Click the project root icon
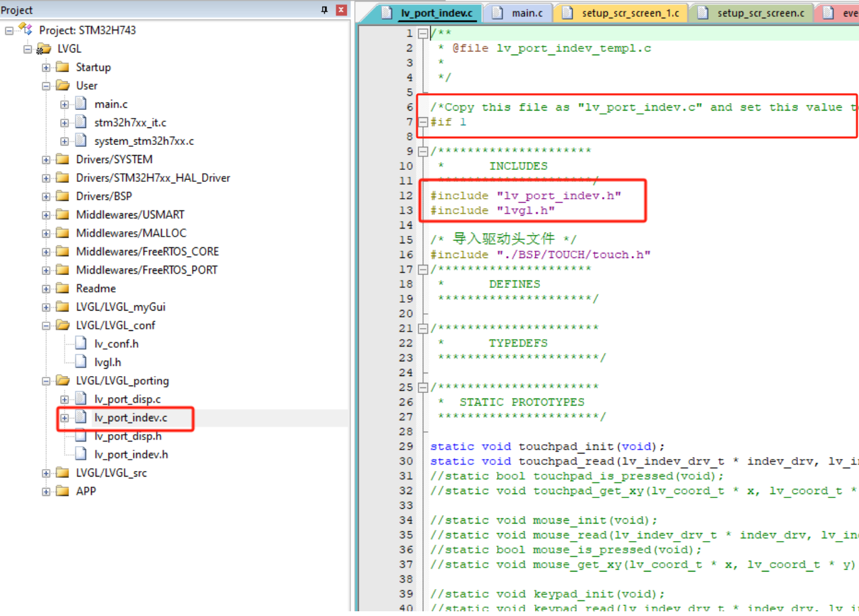 [x=26, y=29]
